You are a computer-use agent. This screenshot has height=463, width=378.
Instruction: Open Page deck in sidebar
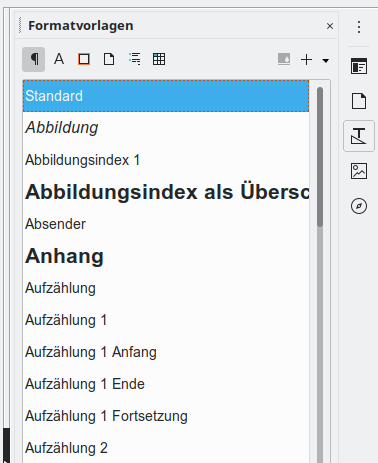[359, 101]
